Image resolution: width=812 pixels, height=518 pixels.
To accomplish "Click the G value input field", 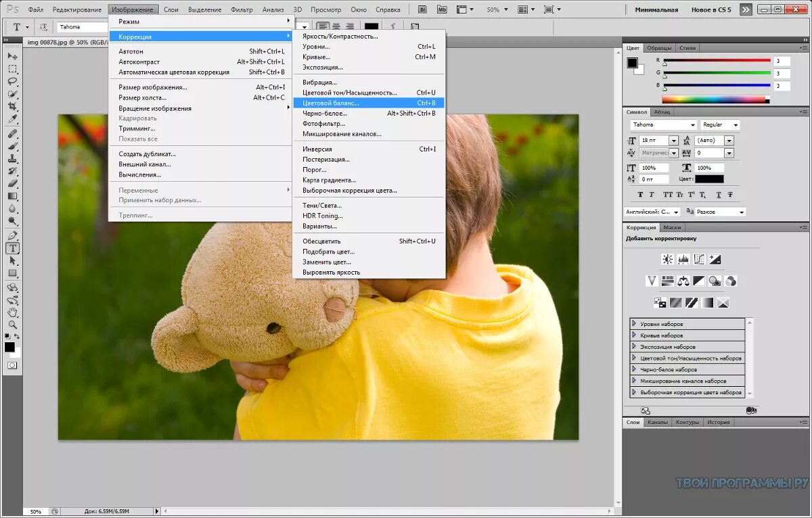I will [782, 73].
